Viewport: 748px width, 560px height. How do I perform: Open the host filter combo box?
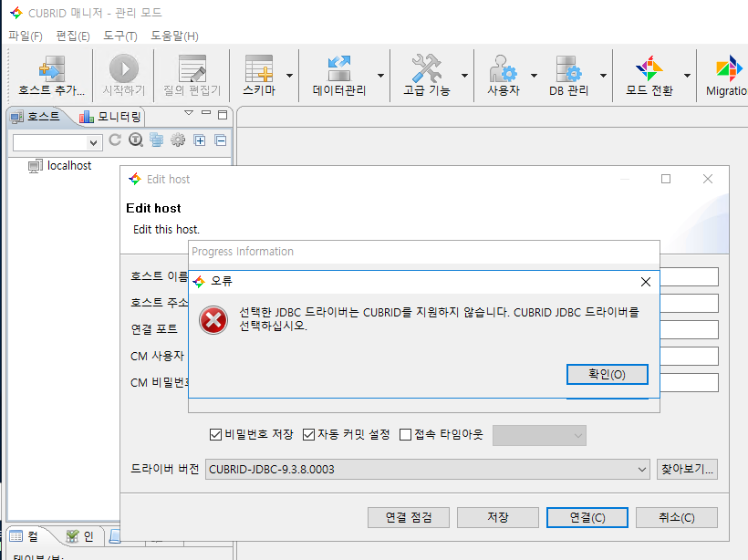click(57, 142)
